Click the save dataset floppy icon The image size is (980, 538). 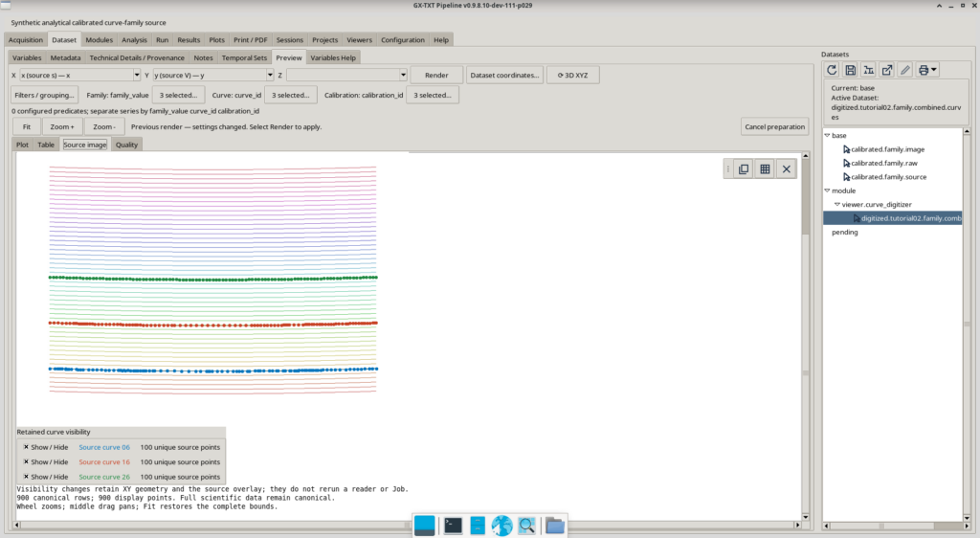pyautogui.click(x=850, y=70)
